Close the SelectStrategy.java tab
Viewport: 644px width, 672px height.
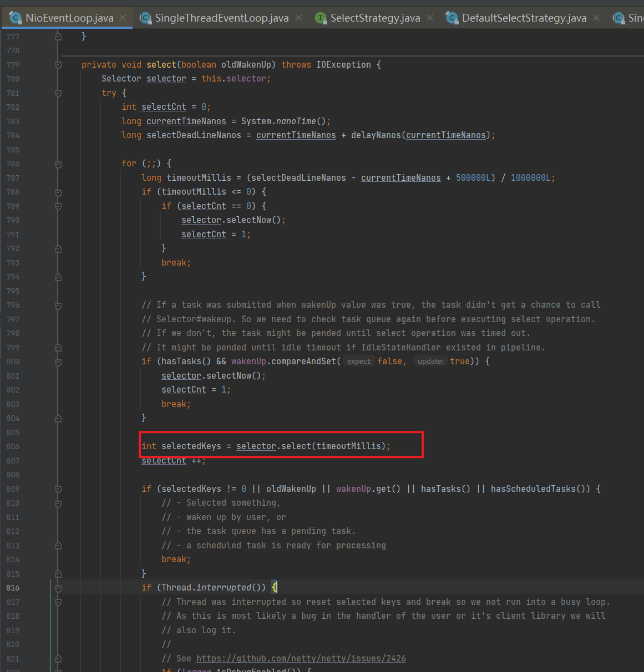pyautogui.click(x=430, y=18)
